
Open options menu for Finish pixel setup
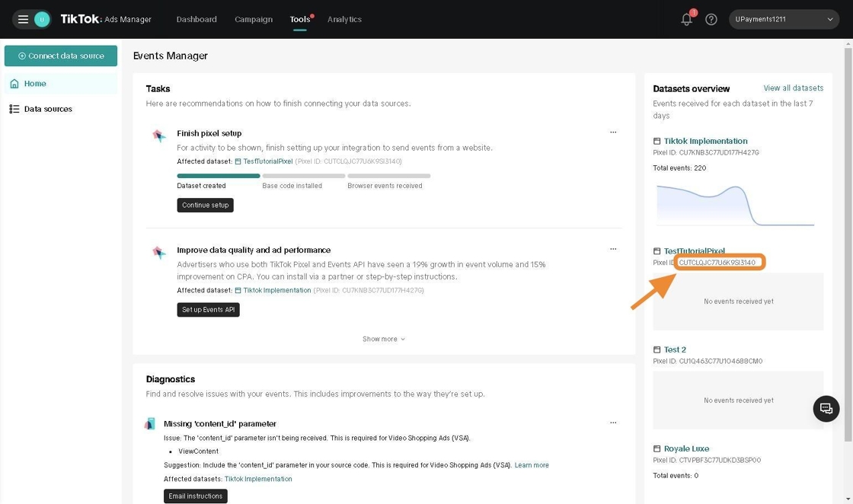click(613, 132)
